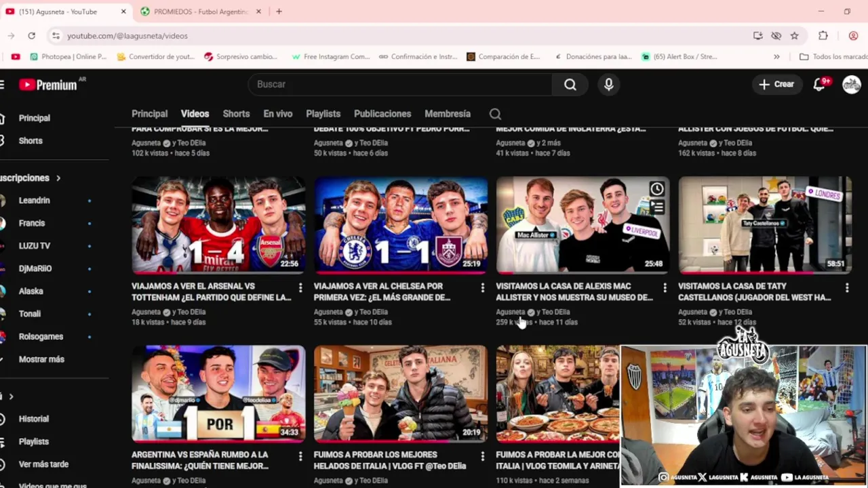
Task: Open browser extensions puzzle icon
Action: tap(823, 35)
